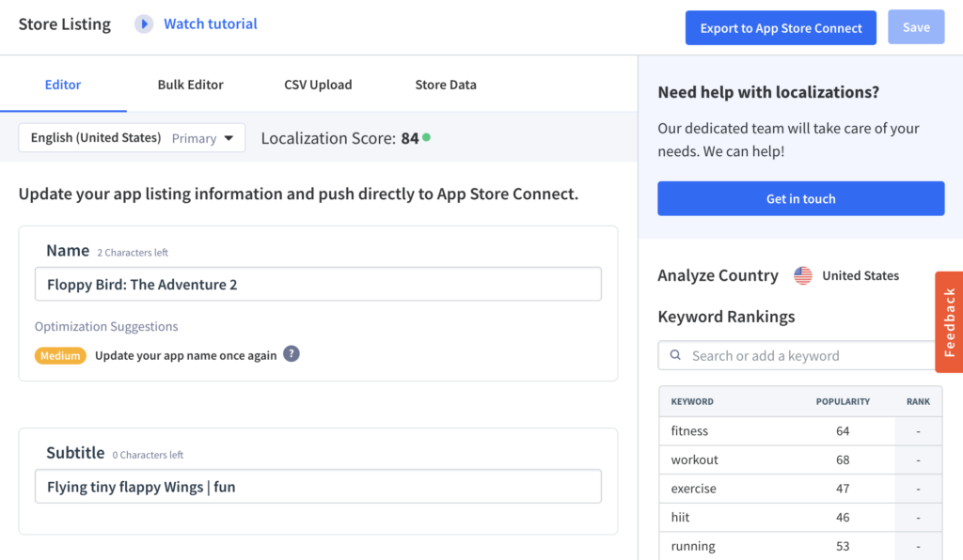This screenshot has width=963, height=560.
Task: Click the Localization Score 84 value
Action: pos(410,138)
